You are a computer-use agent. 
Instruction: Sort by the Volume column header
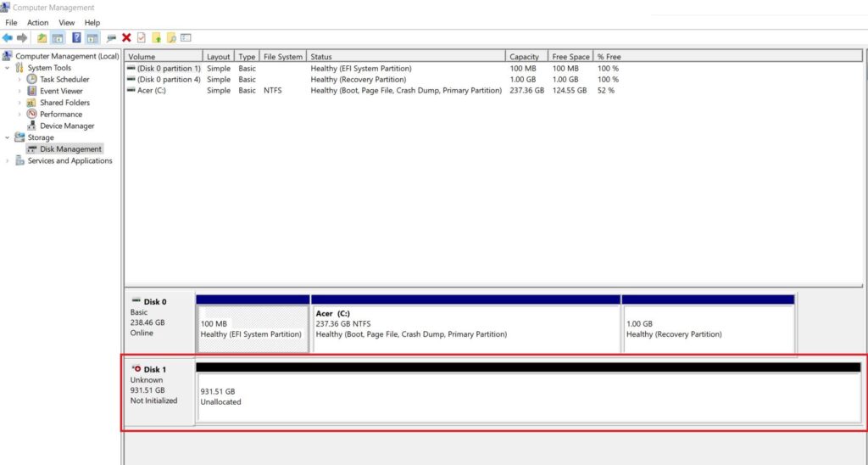pos(164,57)
